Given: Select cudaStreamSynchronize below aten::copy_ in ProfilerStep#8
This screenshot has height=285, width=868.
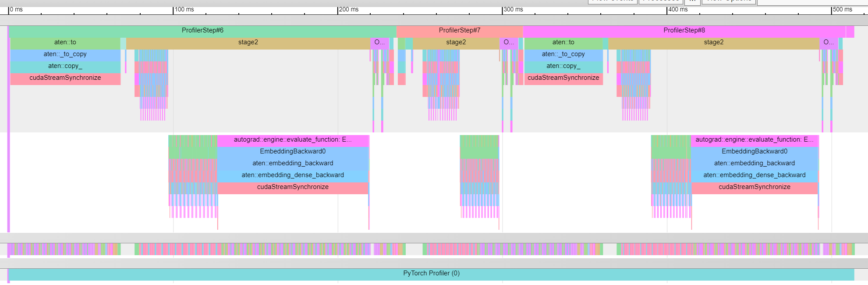Looking at the screenshot, I should point(563,78).
